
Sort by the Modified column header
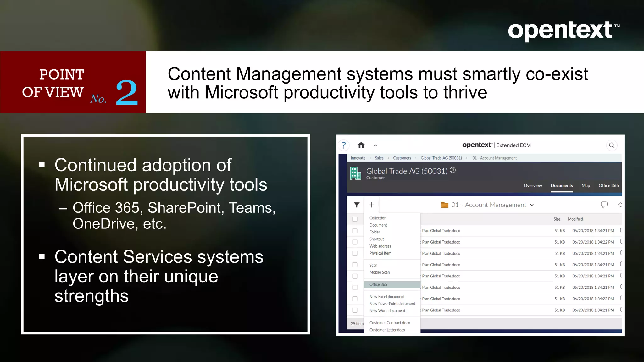(575, 219)
